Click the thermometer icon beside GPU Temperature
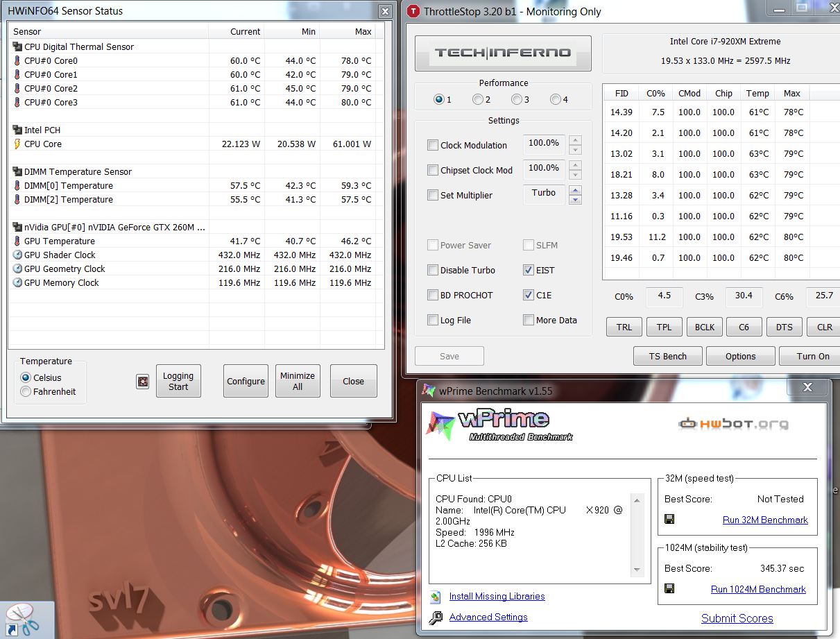This screenshot has height=639, width=840. point(17,241)
